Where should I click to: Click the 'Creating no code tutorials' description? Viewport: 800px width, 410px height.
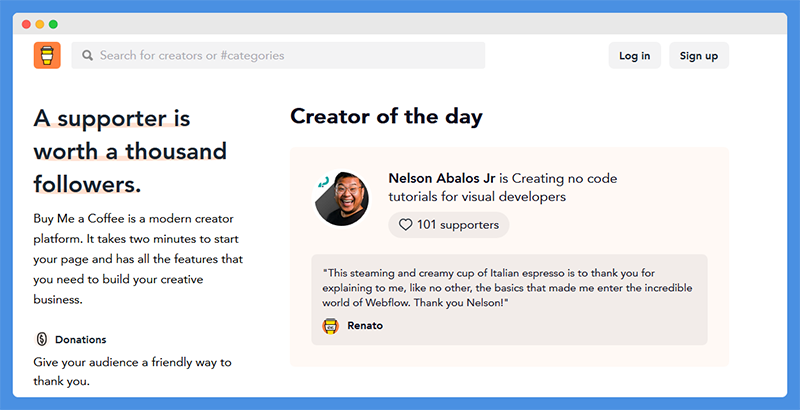click(x=503, y=188)
